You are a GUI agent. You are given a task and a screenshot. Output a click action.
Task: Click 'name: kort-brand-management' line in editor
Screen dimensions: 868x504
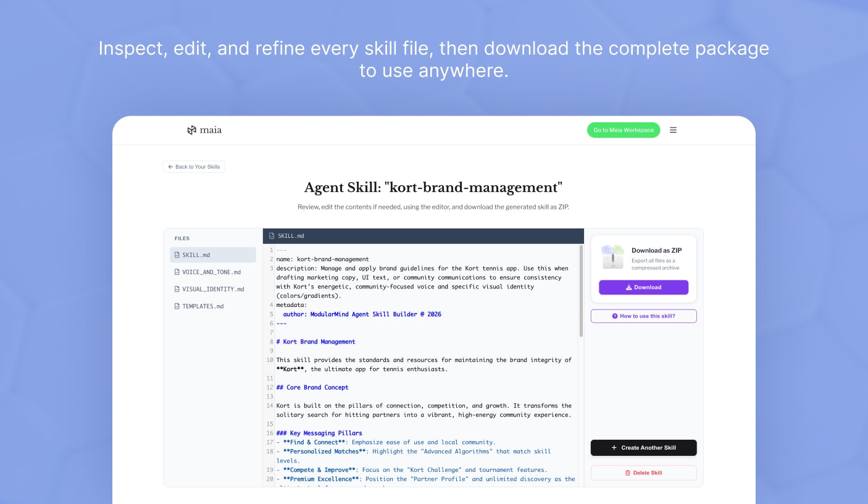(322, 259)
